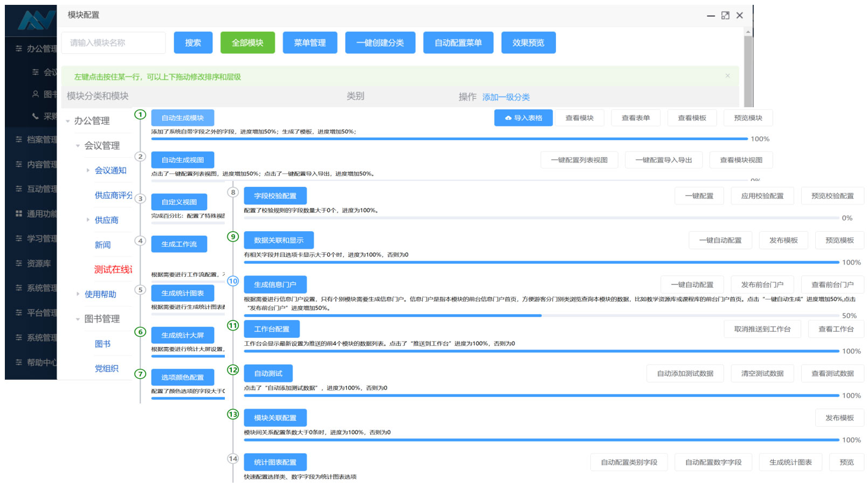Expand the 使用帮助 tree node
Screen dimensions: 868x487
(78, 294)
